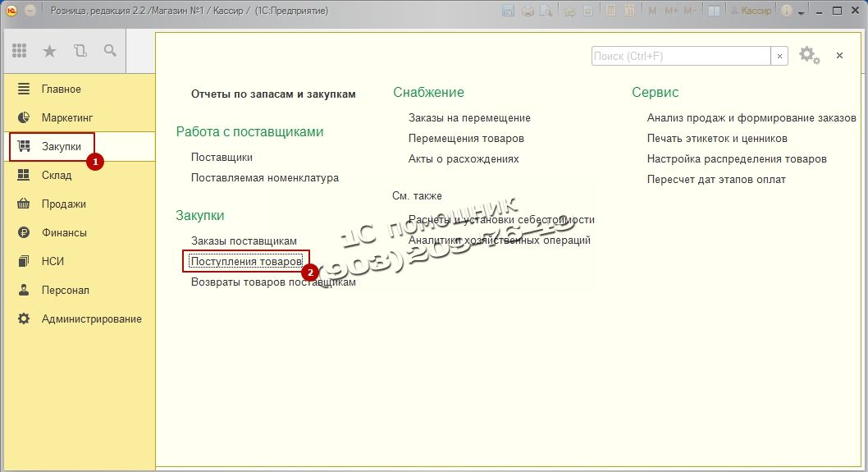Open Favorites with the star icon
Image resolution: width=868 pixels, height=472 pixels.
[49, 51]
